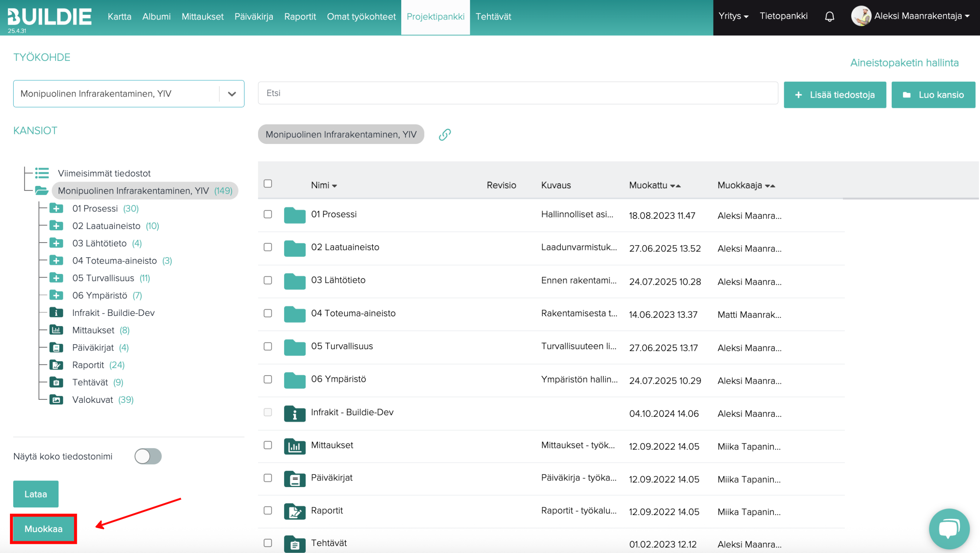Screen dimensions: 980x553
Task: Click the Lisää tiedostoja button
Action: (835, 95)
